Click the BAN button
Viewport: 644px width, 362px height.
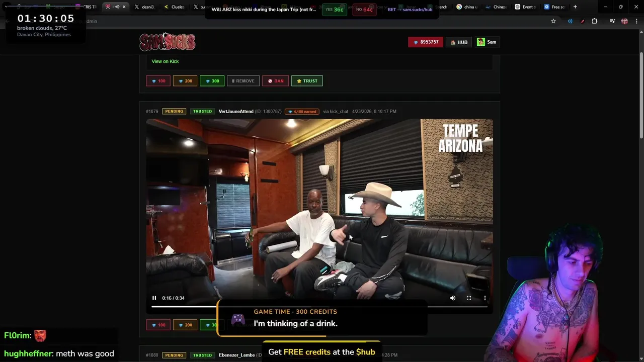[x=276, y=81]
